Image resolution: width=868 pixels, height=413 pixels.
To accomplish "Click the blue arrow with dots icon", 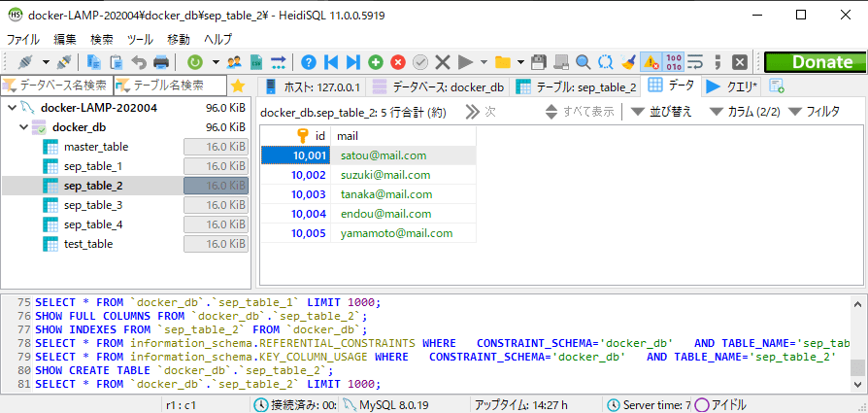I will pyautogui.click(x=278, y=62).
